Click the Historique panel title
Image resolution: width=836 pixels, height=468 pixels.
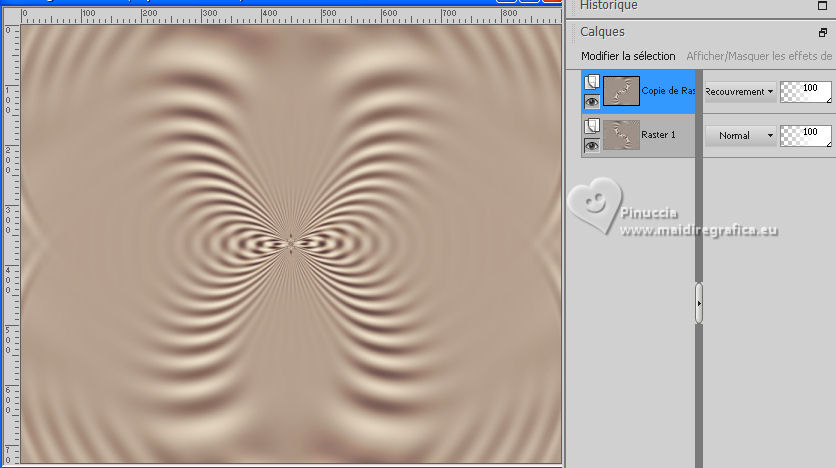(608, 5)
